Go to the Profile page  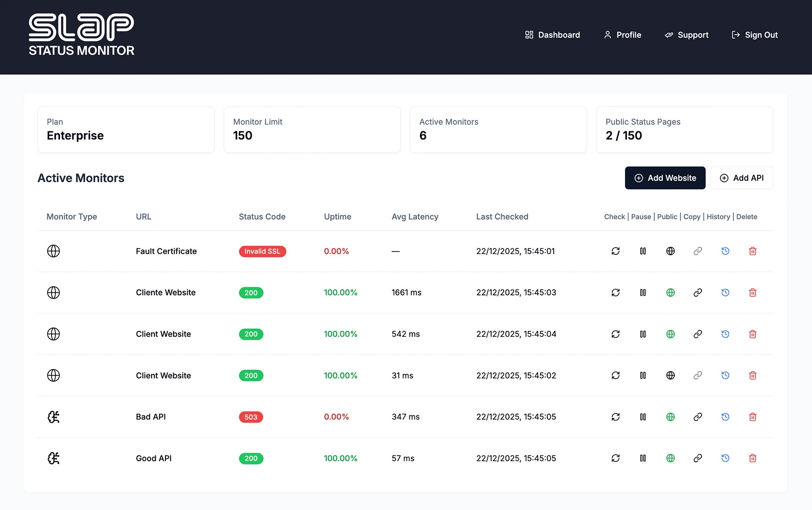click(622, 35)
